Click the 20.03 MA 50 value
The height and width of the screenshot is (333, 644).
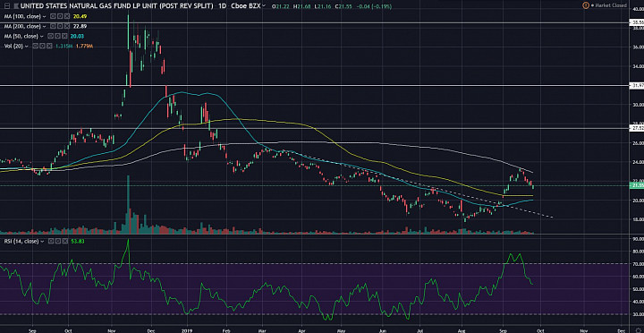77,36
